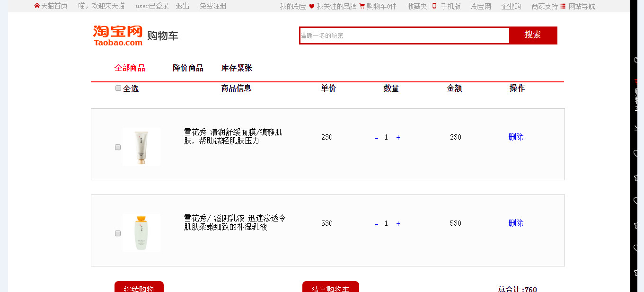Open the 商家支持 link
Viewport: 644px width, 292px height.
(x=545, y=6)
